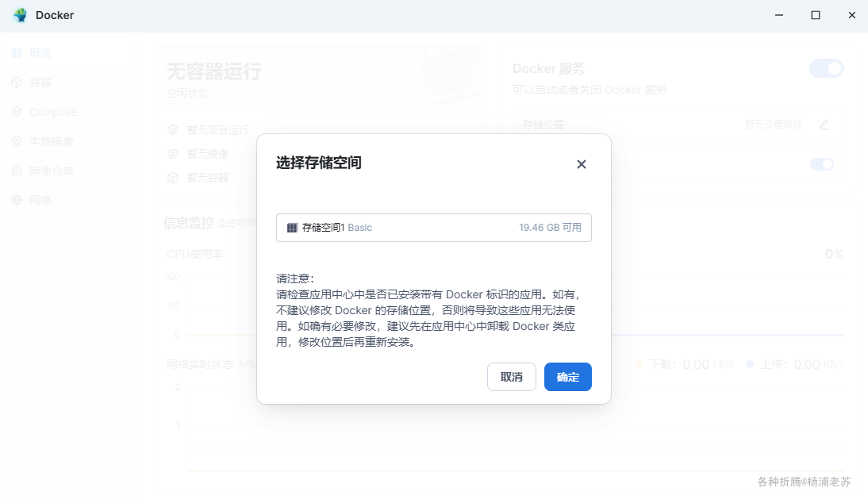This screenshot has height=503, width=868.
Task: Click the 上传 upload legend entry
Action: point(794,364)
